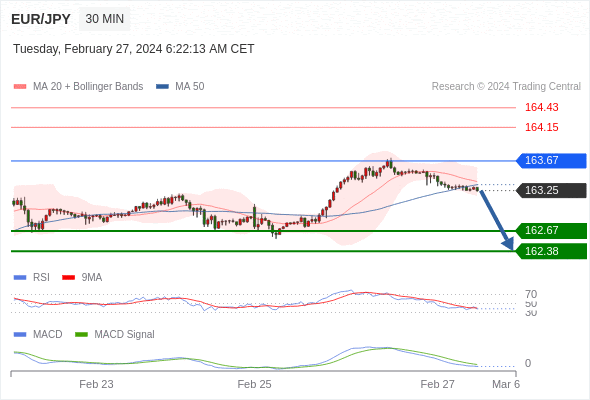The width and height of the screenshot is (590, 400).
Task: Select the 162.38 green target tag
Action: point(551,251)
